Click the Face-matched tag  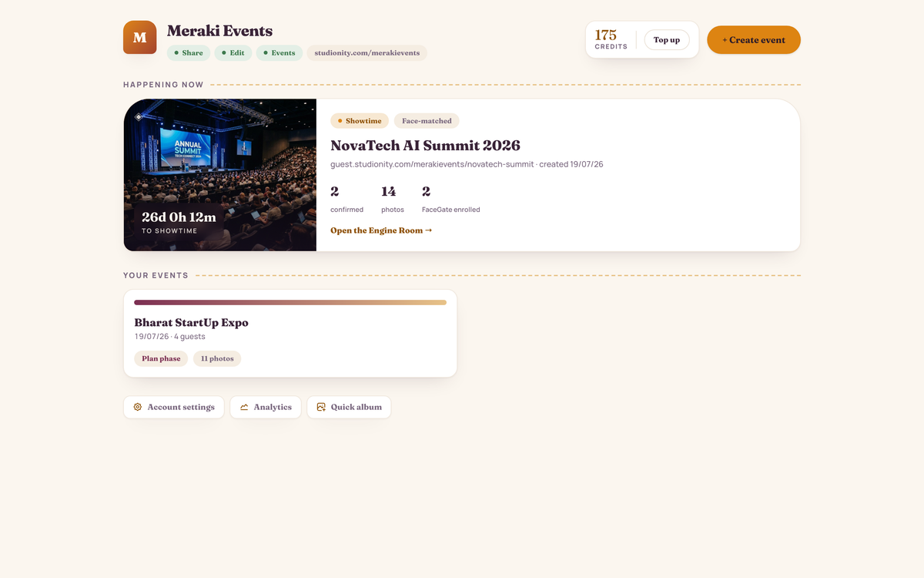427,121
